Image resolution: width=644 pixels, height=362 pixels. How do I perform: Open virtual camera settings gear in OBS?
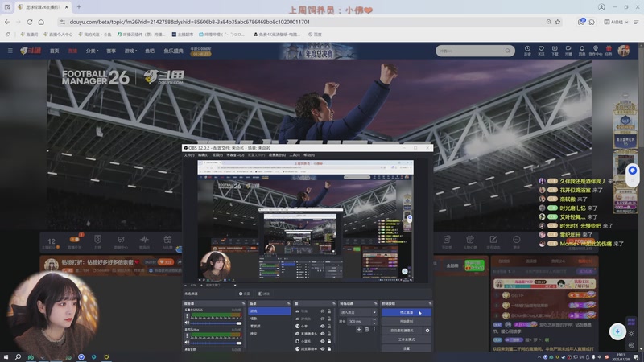click(x=427, y=331)
